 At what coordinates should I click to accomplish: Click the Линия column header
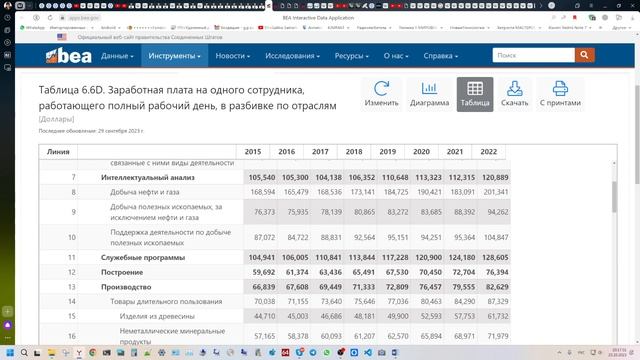[58, 151]
